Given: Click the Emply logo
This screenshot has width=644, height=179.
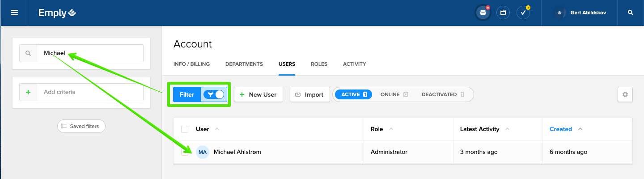Looking at the screenshot, I should click(57, 13).
